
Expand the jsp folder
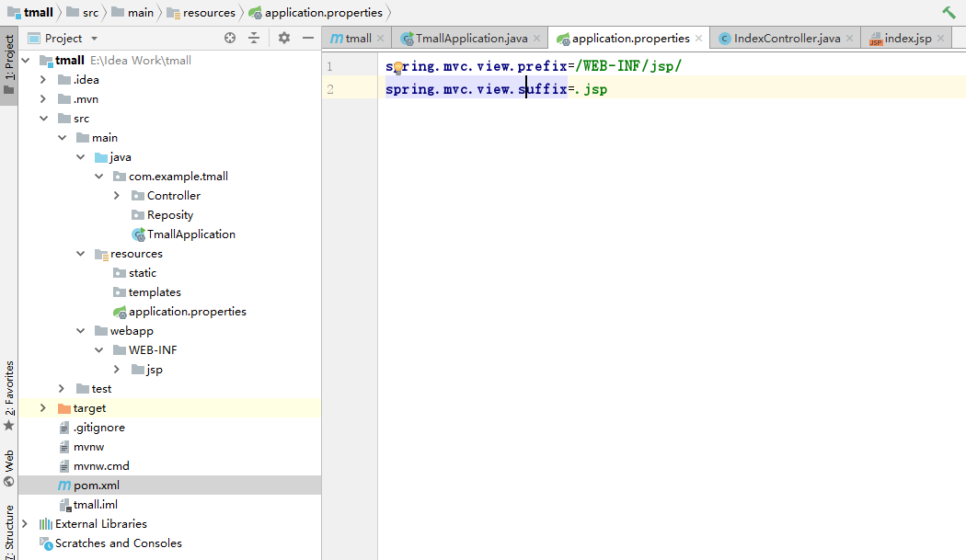point(117,370)
